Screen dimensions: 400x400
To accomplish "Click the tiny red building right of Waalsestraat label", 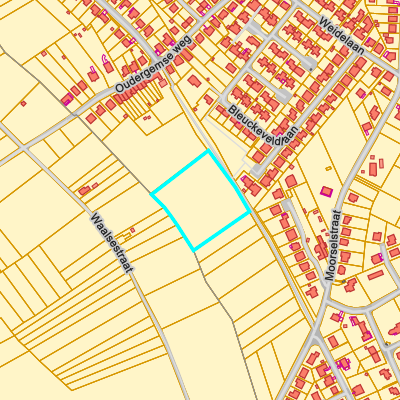I will tap(132, 230).
